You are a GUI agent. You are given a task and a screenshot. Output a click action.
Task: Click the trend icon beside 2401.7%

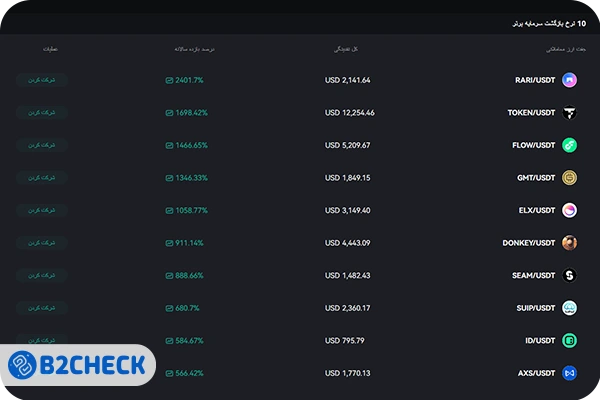point(169,80)
